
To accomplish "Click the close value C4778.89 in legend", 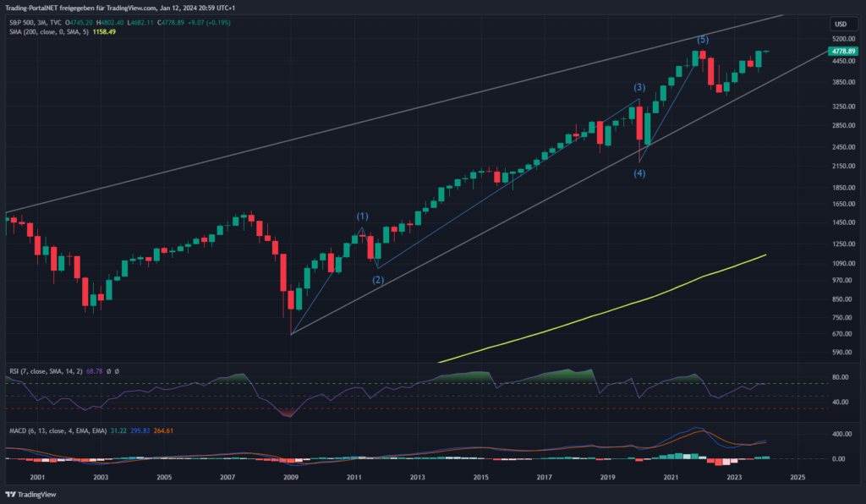I will [171, 23].
